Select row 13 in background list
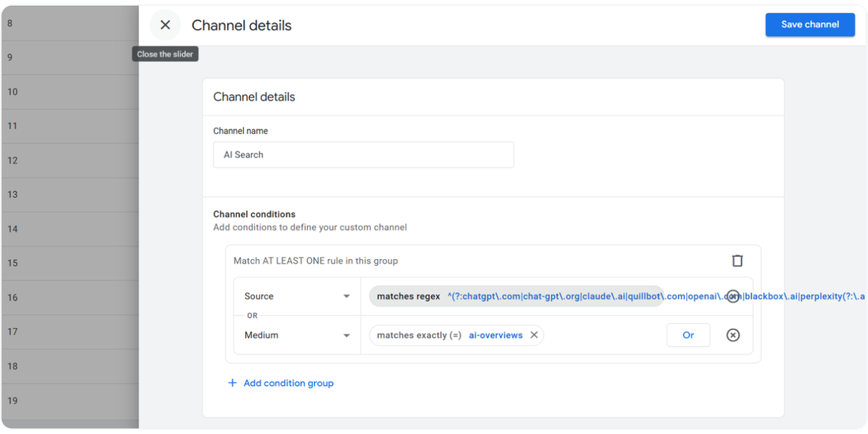 70,195
